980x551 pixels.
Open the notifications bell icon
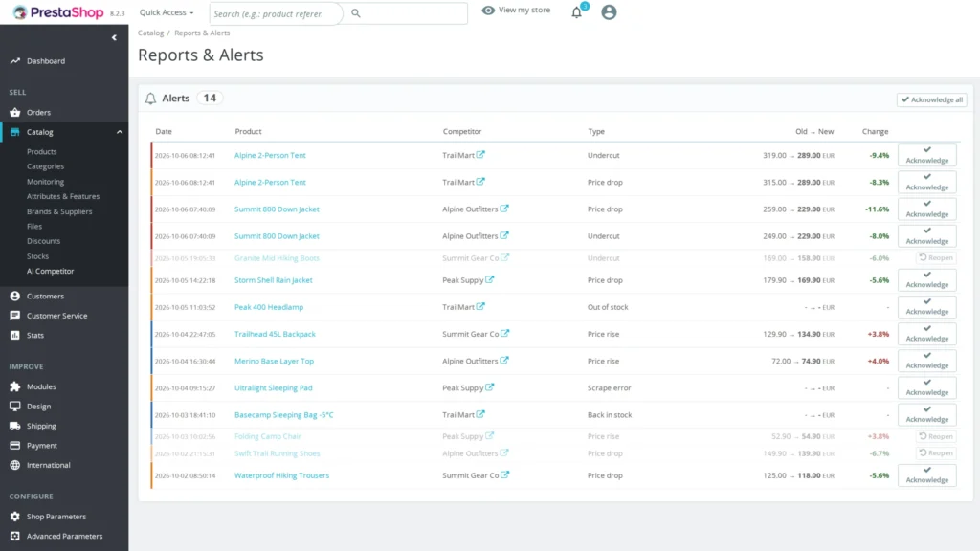coord(577,11)
